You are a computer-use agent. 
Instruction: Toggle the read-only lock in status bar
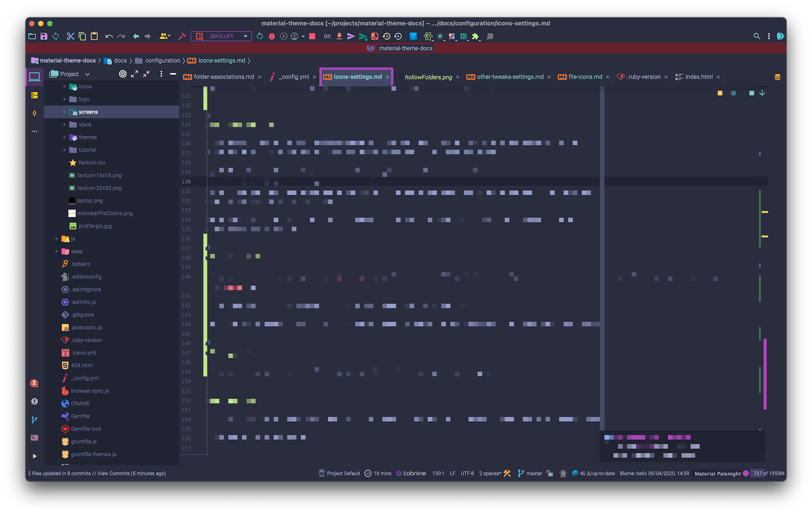[550, 473]
